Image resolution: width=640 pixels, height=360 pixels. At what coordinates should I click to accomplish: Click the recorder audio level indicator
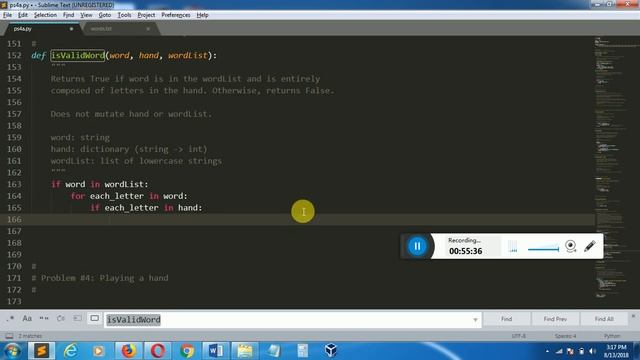513,247
